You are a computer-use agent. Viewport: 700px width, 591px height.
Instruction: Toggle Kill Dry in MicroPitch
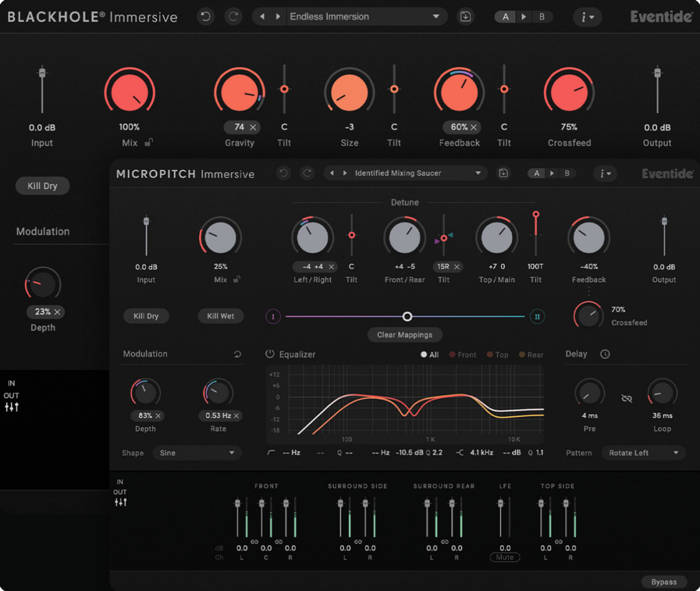pyautogui.click(x=146, y=316)
